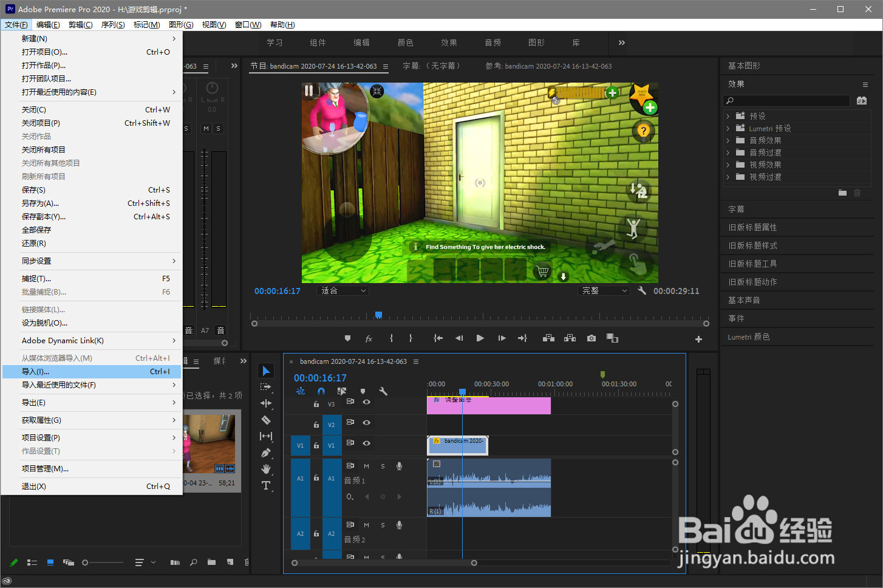Open Program monitor settings wrench
This screenshot has width=883, height=588.
[642, 291]
